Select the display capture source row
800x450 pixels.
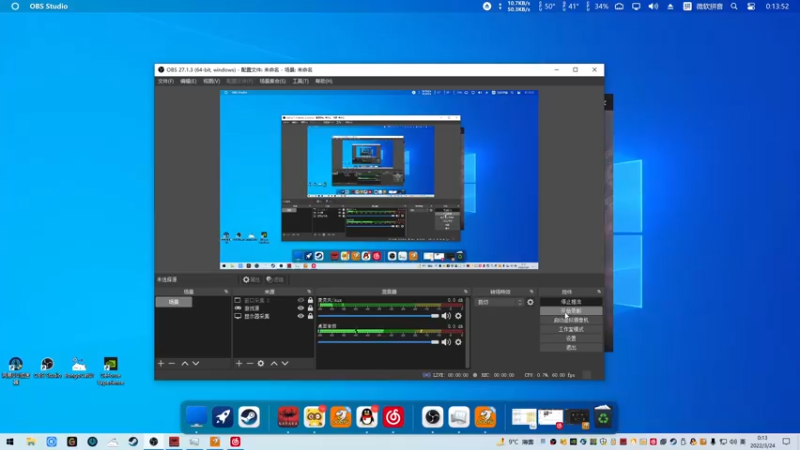coord(273,316)
